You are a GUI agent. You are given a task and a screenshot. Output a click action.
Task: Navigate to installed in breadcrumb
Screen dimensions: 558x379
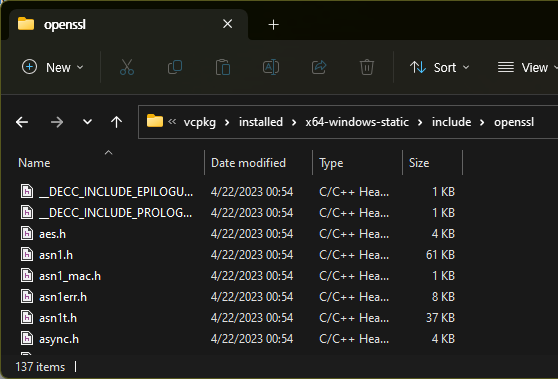[x=261, y=122]
